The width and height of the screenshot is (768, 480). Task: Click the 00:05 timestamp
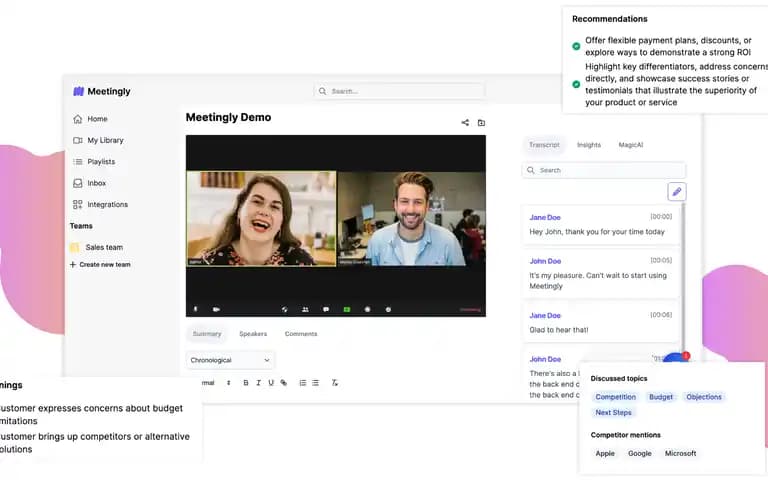(x=661, y=261)
